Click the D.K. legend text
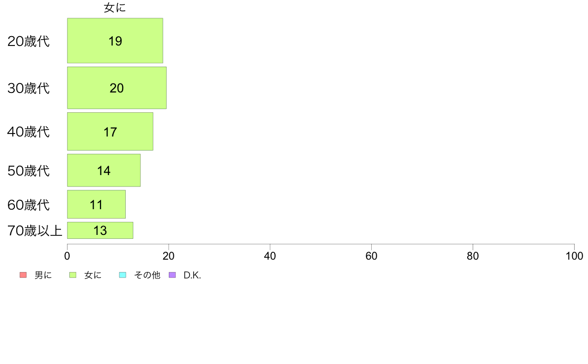Screen dimensions: 588x364 tap(193, 275)
